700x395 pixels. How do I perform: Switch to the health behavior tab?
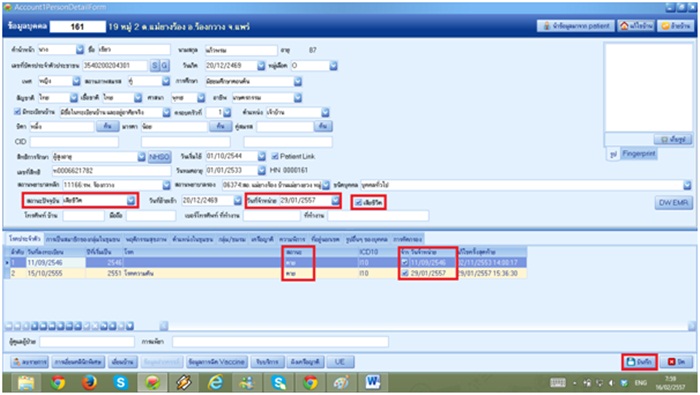click(146, 239)
